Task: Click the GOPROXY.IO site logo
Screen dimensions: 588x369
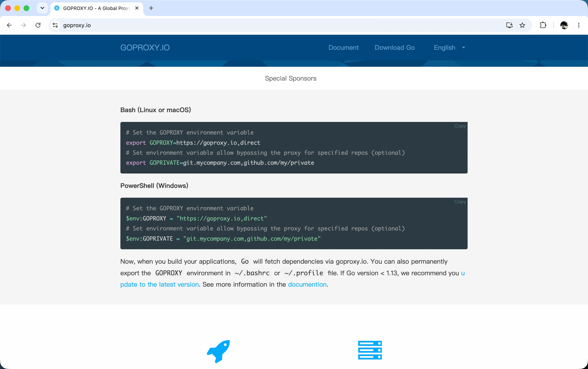Action: [145, 48]
